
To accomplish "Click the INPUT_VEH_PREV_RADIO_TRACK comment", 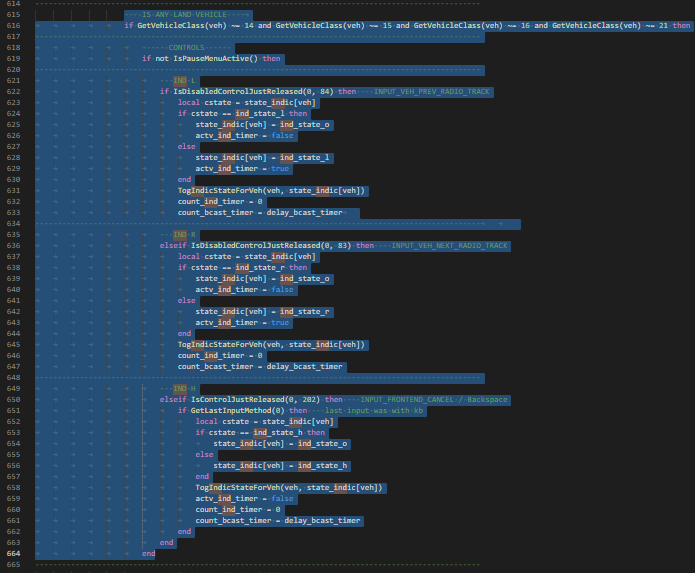I will pyautogui.click(x=432, y=91).
